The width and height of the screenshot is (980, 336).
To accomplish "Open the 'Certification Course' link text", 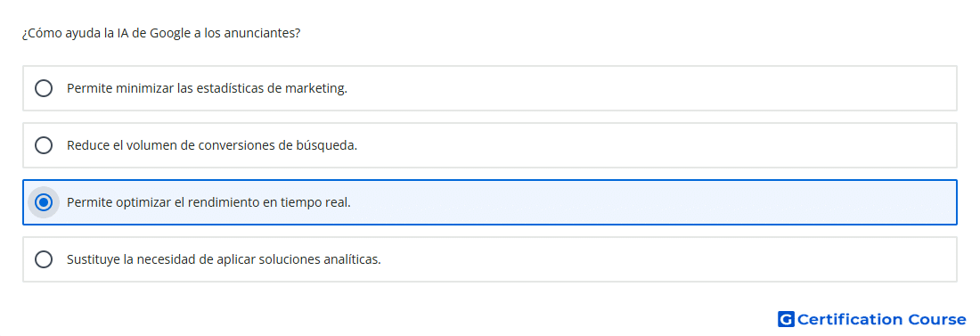I will coord(881,319).
